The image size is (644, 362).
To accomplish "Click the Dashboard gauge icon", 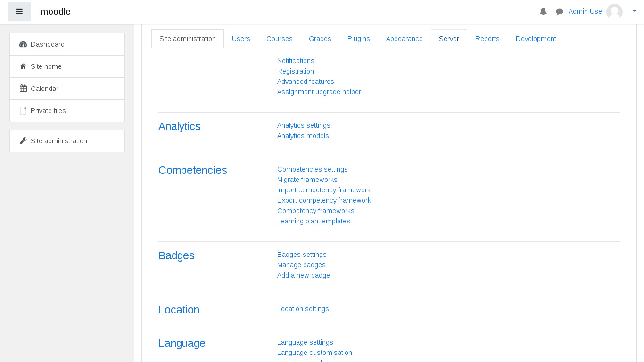I will (23, 44).
